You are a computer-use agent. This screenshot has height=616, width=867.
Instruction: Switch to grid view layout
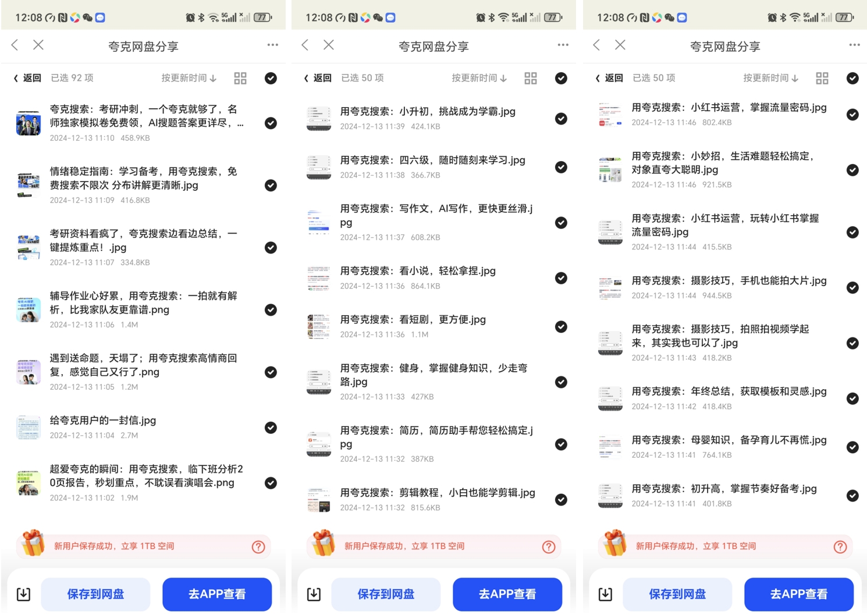pos(240,77)
